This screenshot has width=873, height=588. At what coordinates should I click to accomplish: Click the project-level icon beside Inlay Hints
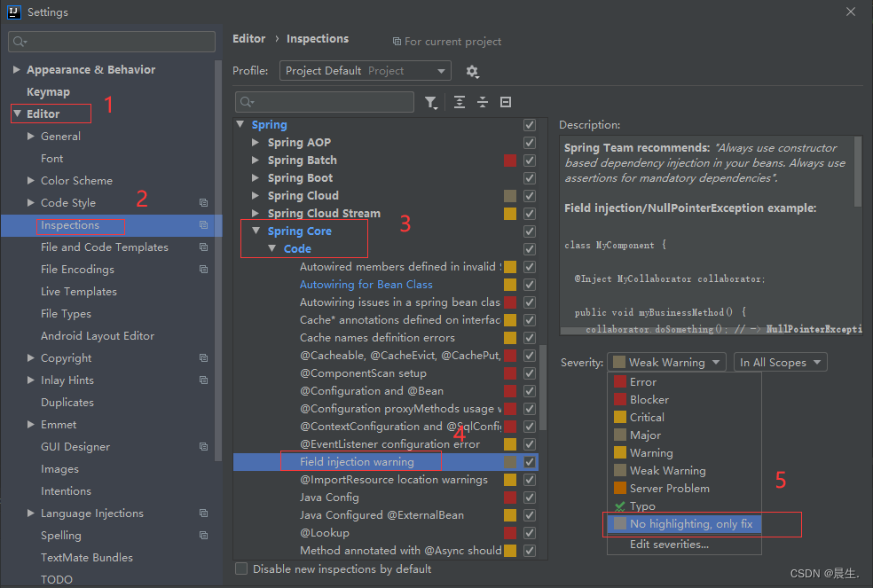(x=204, y=380)
